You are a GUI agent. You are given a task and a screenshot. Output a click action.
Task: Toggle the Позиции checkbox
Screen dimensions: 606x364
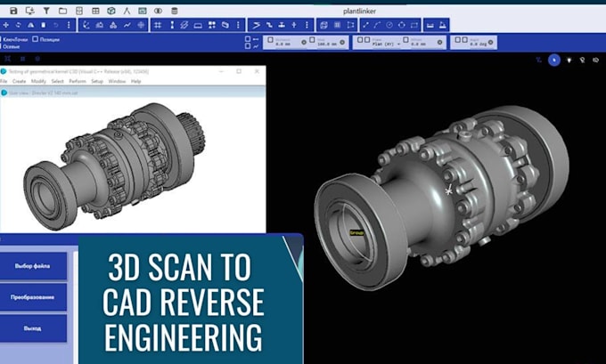tap(35, 39)
